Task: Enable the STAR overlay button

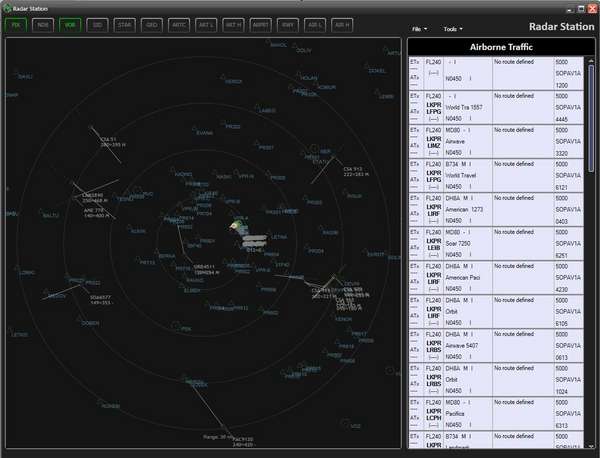Action: click(x=124, y=25)
